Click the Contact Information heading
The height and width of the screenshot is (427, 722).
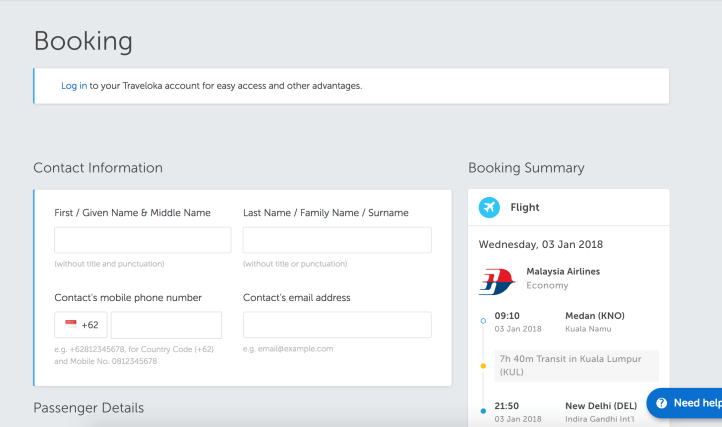(98, 168)
